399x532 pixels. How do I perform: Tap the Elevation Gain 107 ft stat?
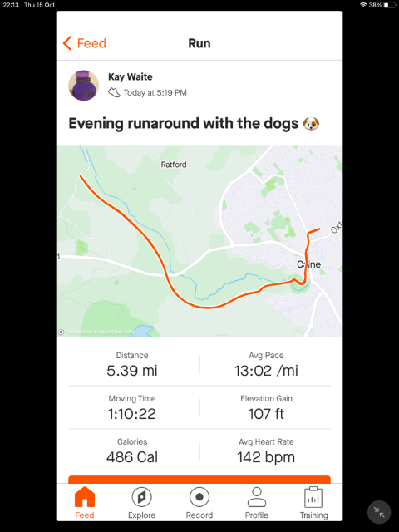[266, 407]
